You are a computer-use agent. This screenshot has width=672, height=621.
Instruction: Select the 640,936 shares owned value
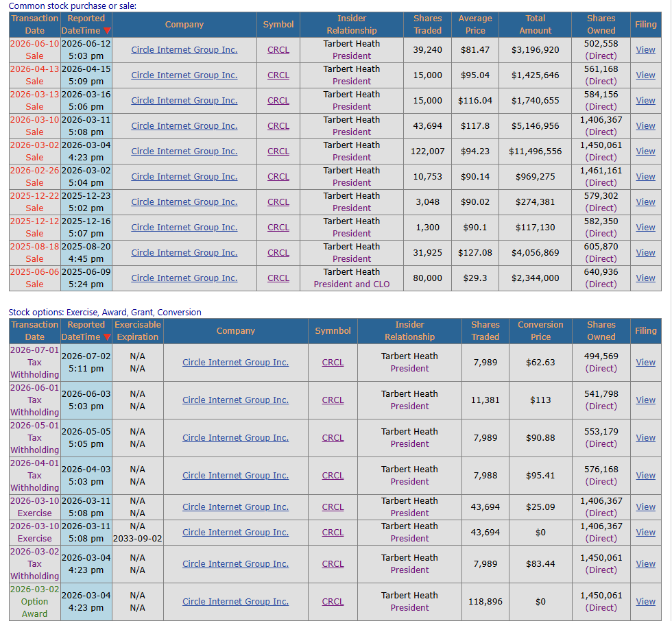pyautogui.click(x=601, y=272)
